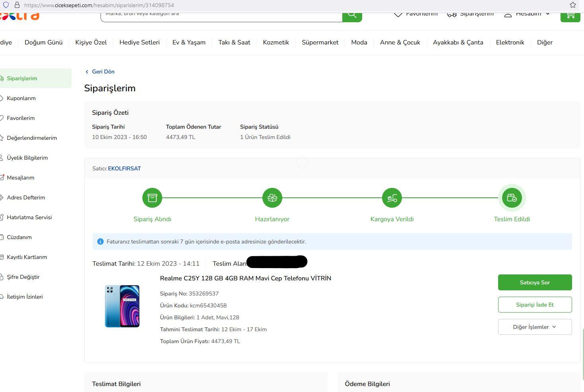Open the Elektronik category menu

tap(510, 42)
